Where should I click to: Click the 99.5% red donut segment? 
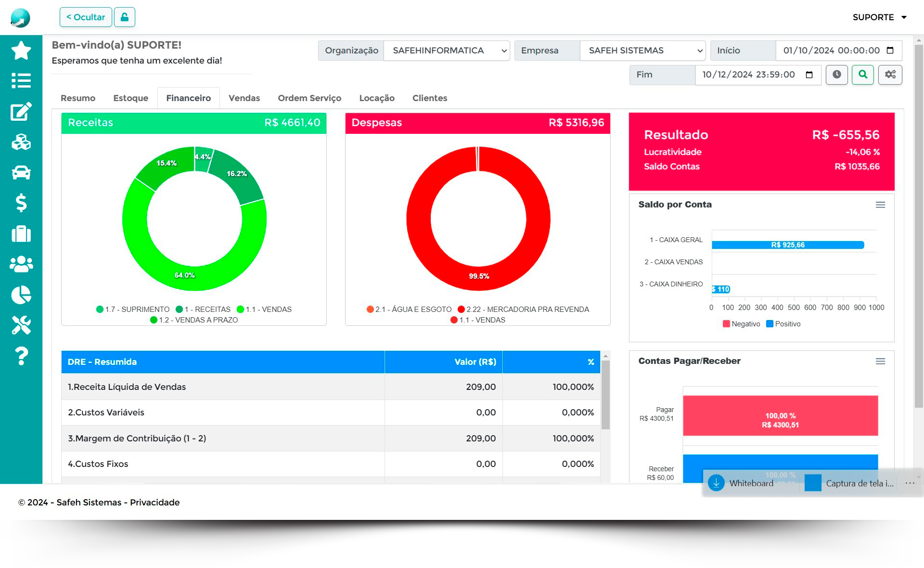pyautogui.click(x=478, y=278)
